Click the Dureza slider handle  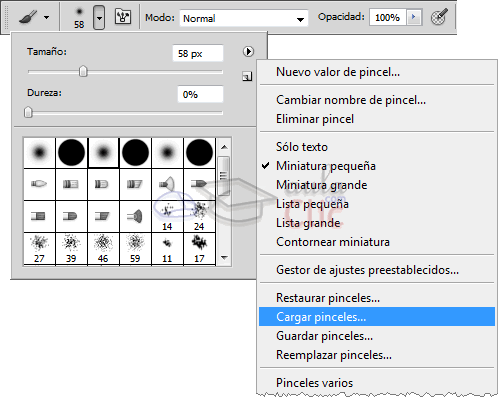(x=28, y=112)
